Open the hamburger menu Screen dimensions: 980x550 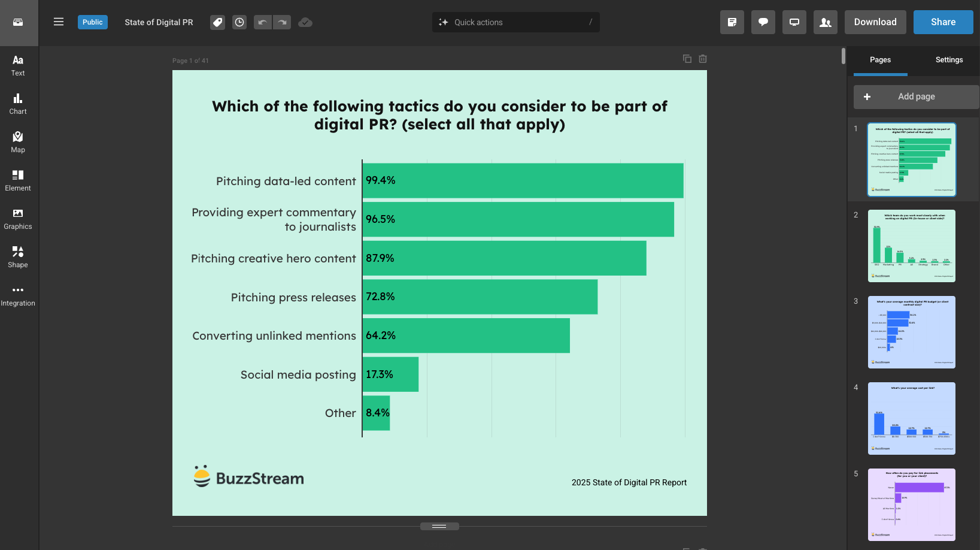tap(59, 22)
